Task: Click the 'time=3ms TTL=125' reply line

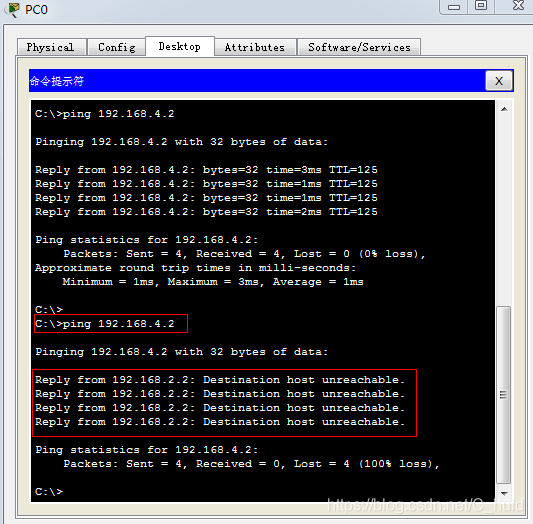Action: pos(206,170)
